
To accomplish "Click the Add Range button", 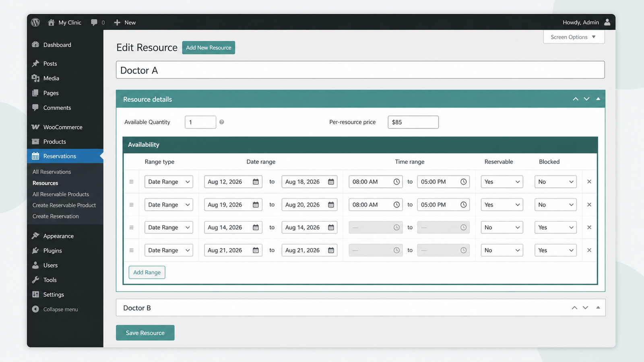I will click(147, 272).
